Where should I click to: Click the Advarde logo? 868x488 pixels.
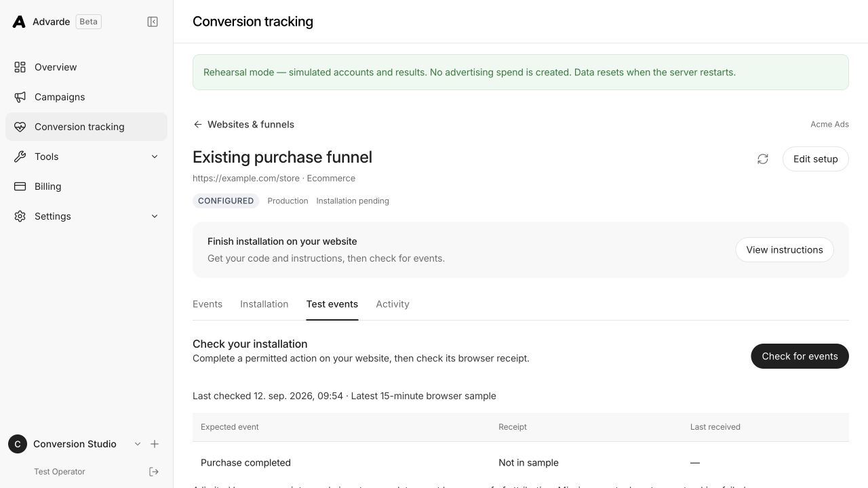[x=19, y=22]
